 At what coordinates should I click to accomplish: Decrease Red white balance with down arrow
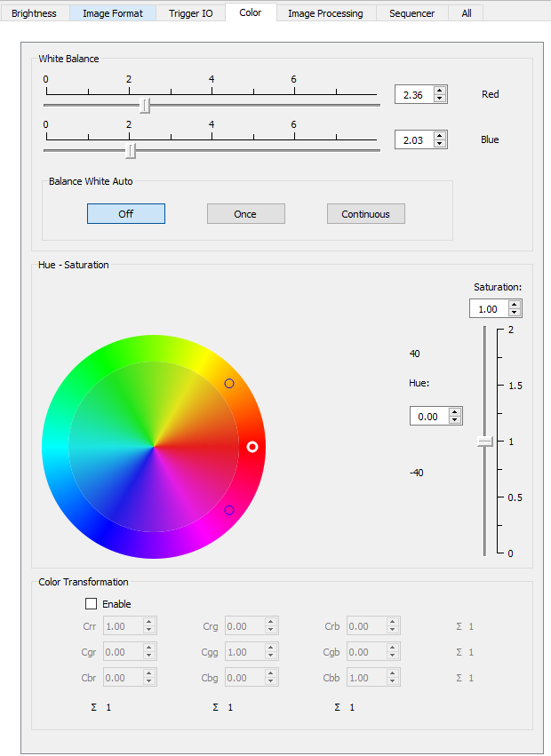(x=439, y=99)
